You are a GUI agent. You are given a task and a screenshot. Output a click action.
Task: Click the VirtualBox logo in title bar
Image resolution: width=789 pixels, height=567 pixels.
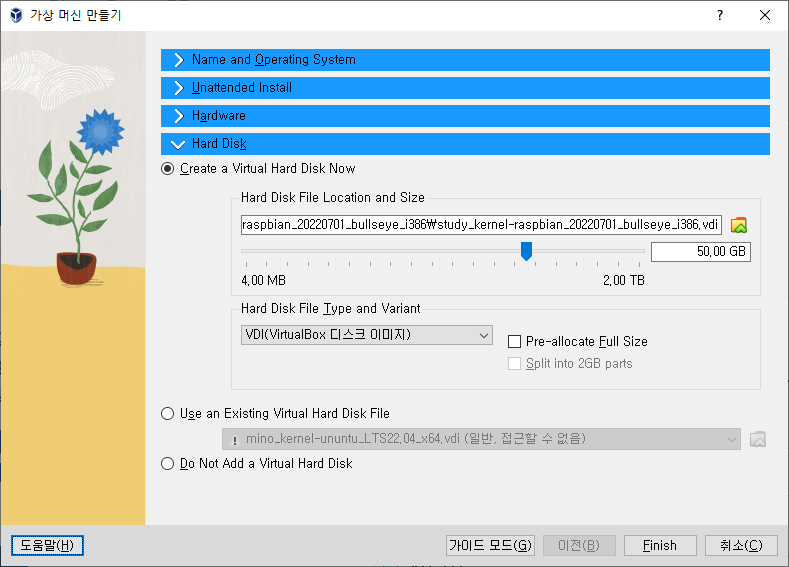[x=17, y=15]
